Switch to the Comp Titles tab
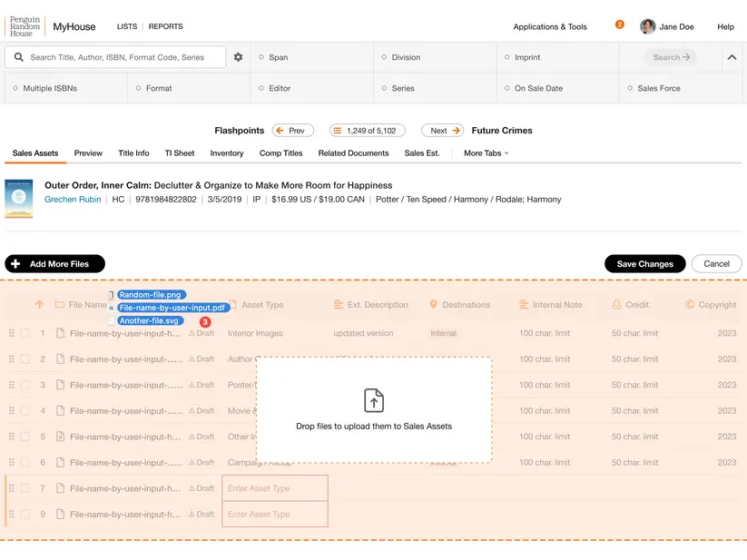 pyautogui.click(x=280, y=153)
